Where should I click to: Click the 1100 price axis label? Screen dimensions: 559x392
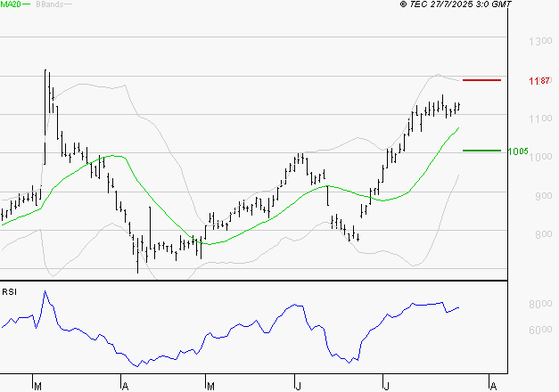[x=540, y=118]
